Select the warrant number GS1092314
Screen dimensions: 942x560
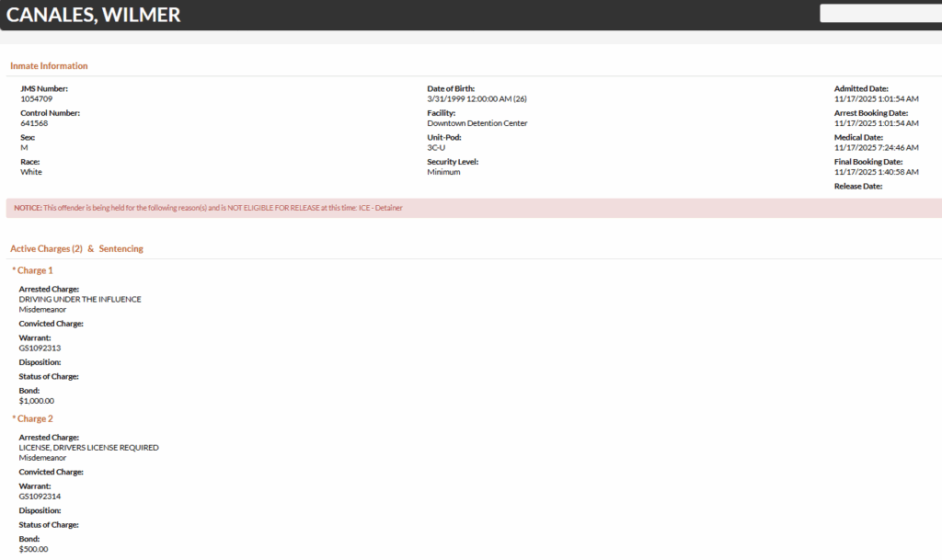[40, 497]
